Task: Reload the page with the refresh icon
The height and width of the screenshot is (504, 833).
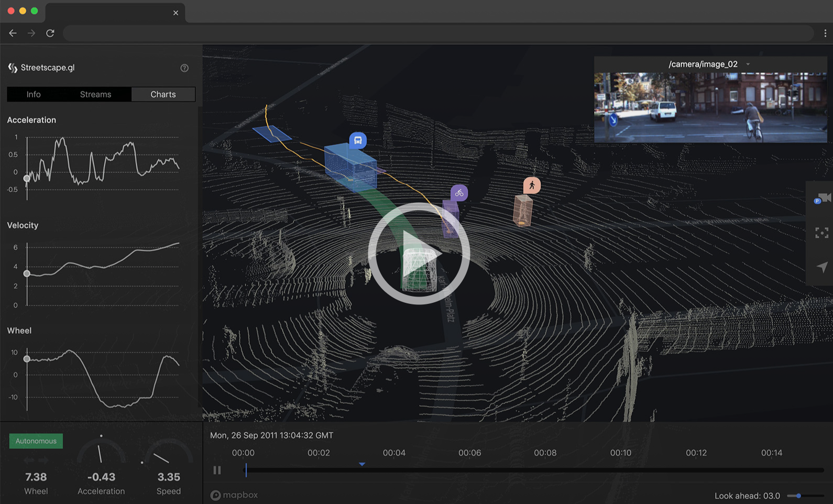Action: coord(50,33)
